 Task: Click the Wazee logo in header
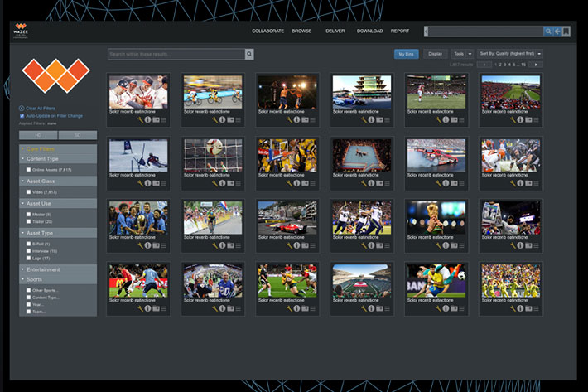click(x=21, y=31)
